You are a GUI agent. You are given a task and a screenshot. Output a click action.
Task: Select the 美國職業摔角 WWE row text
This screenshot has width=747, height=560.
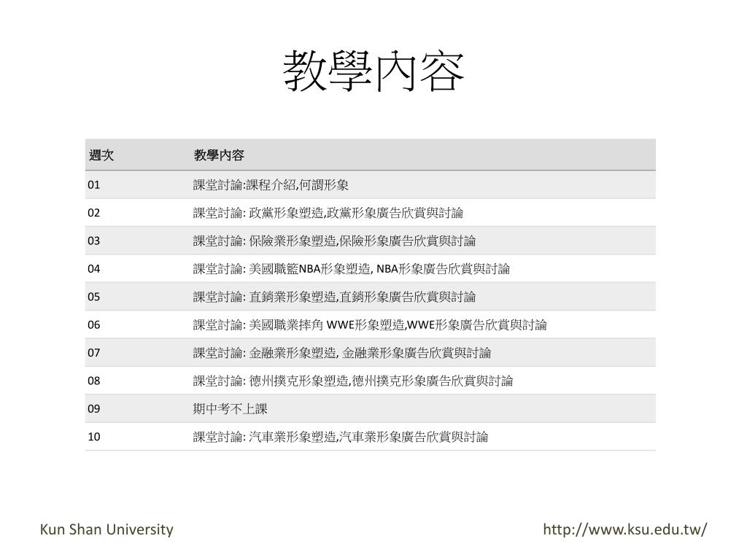pos(370,324)
